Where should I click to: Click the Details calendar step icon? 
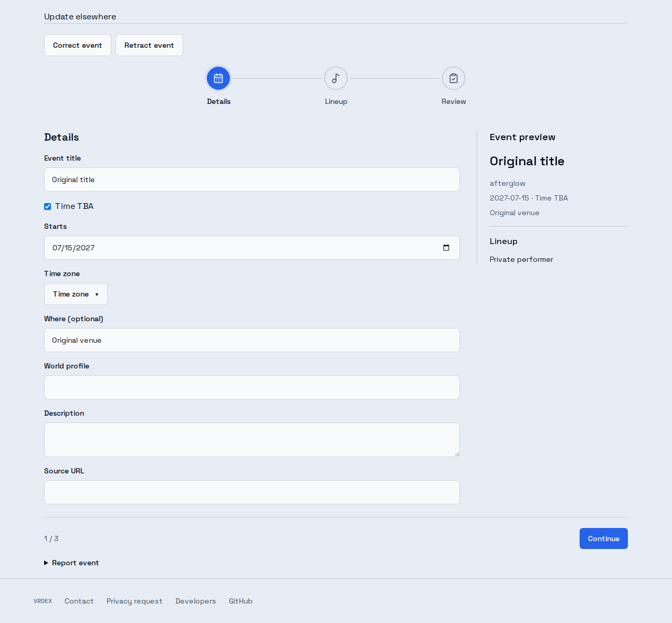coord(218,78)
